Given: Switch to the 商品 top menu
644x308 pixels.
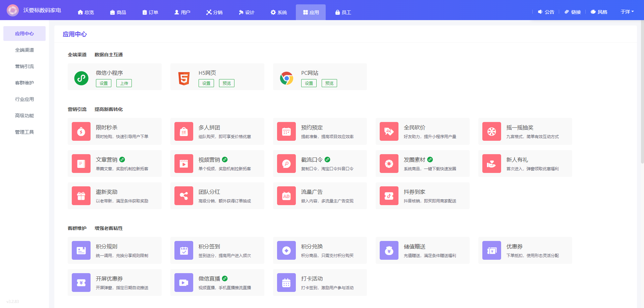Looking at the screenshot, I should click(118, 12).
